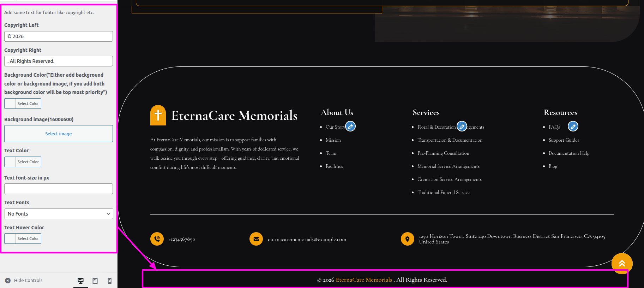Viewport: 644px width, 288px height.
Task: Focus the Text font-size in px field
Action: (x=59, y=189)
